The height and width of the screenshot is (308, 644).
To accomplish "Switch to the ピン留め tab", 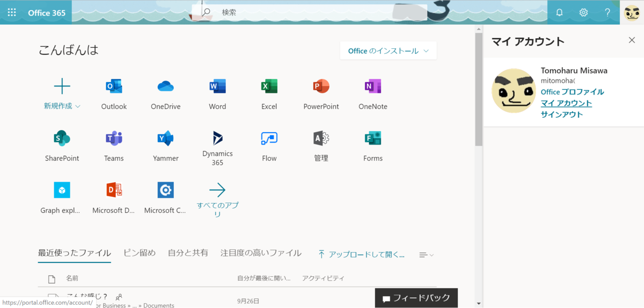I will (x=140, y=253).
